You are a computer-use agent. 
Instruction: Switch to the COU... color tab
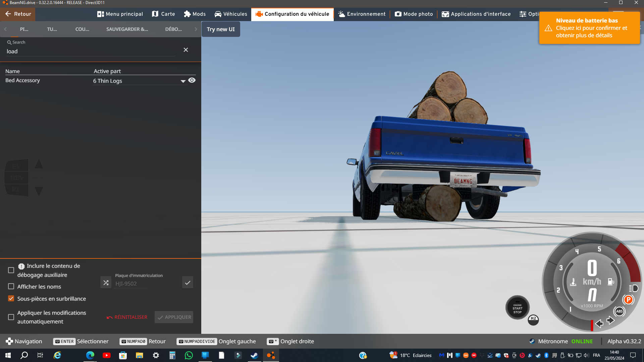pos(82,29)
